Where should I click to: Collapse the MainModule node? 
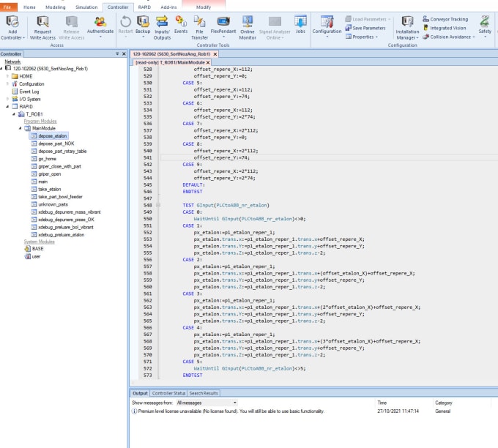[20, 128]
